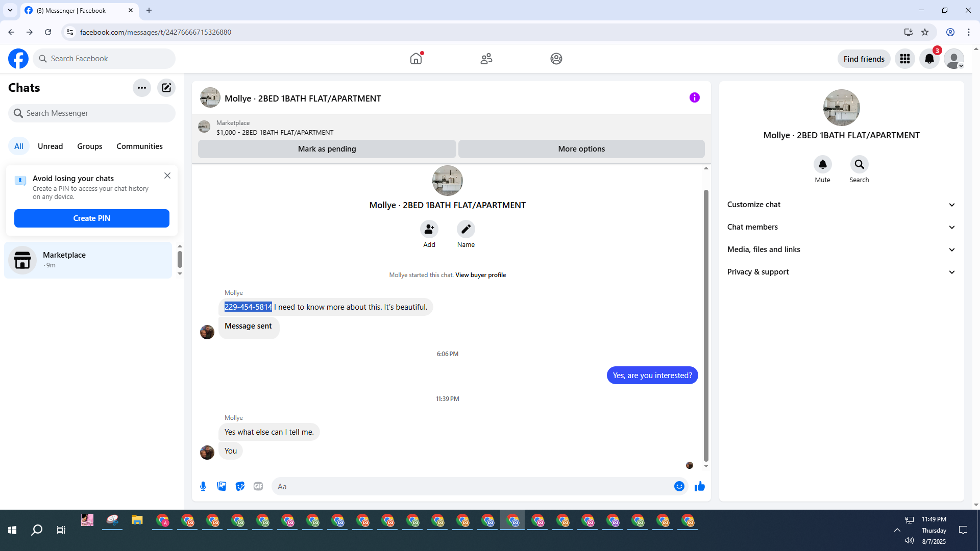This screenshot has height=551, width=980.
Task: Dismiss the Avoid losing your chats card
Action: coord(167,176)
